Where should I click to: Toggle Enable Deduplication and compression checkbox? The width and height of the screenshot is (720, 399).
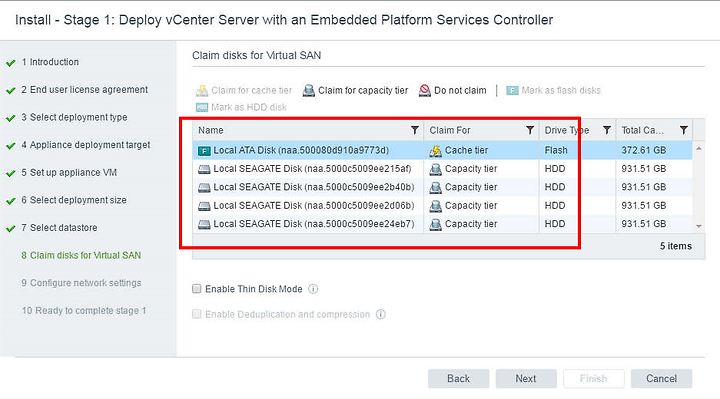197,314
